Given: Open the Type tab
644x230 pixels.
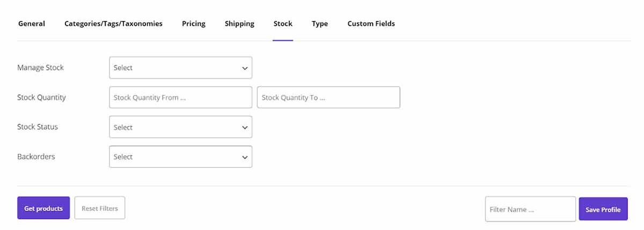Looking at the screenshot, I should coord(320,24).
